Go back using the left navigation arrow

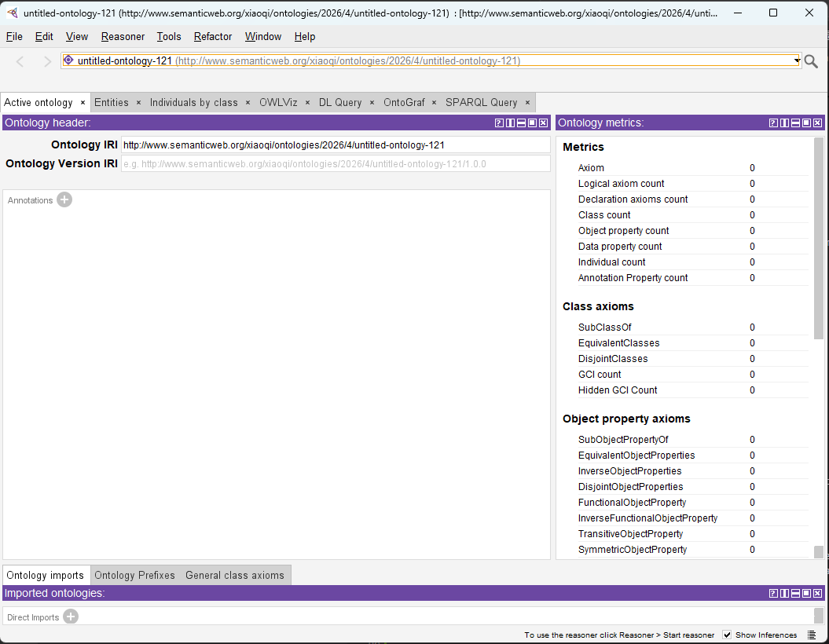pyautogui.click(x=20, y=61)
